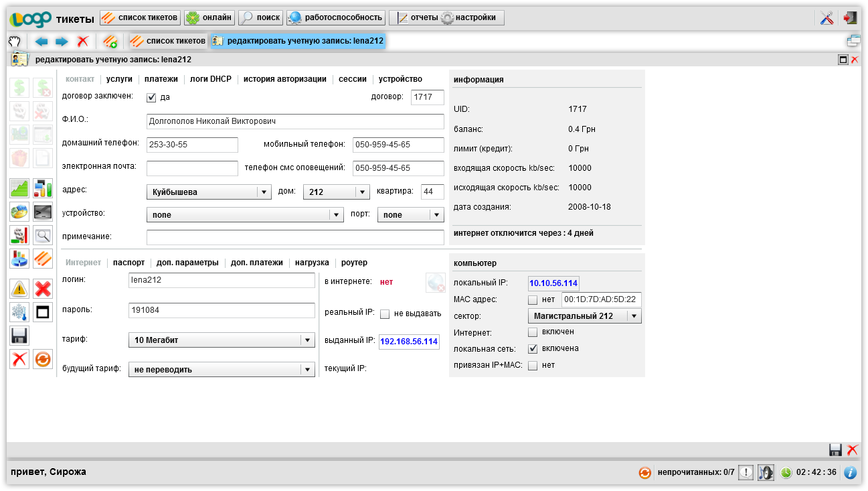Viewport: 868px width, 491px height.
Task: Check the 'не выдавать' real IP checkbox
Action: [x=385, y=313]
